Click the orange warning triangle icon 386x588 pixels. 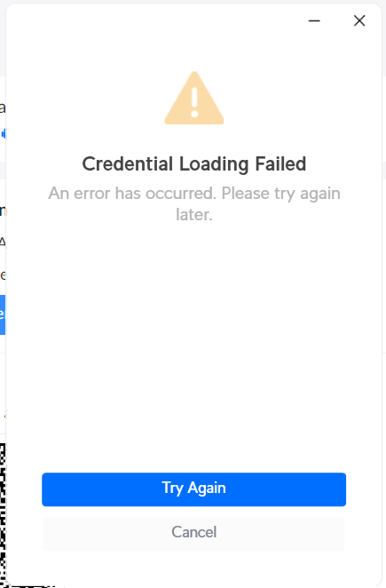pos(194,98)
